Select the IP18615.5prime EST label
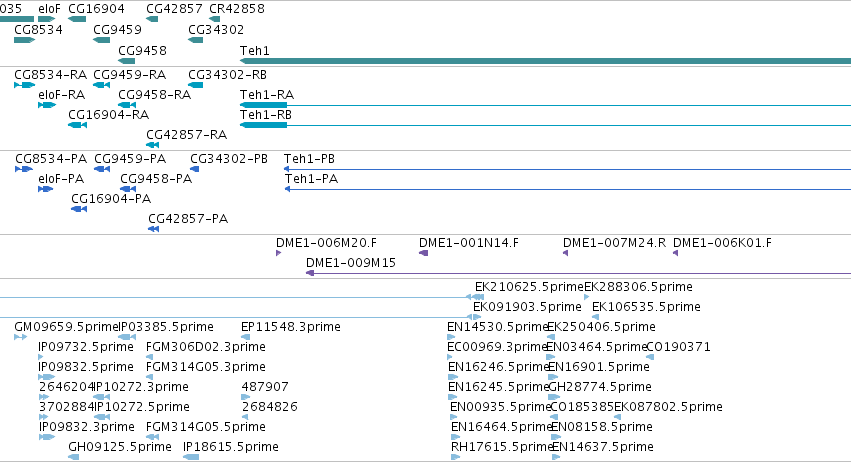 231,447
